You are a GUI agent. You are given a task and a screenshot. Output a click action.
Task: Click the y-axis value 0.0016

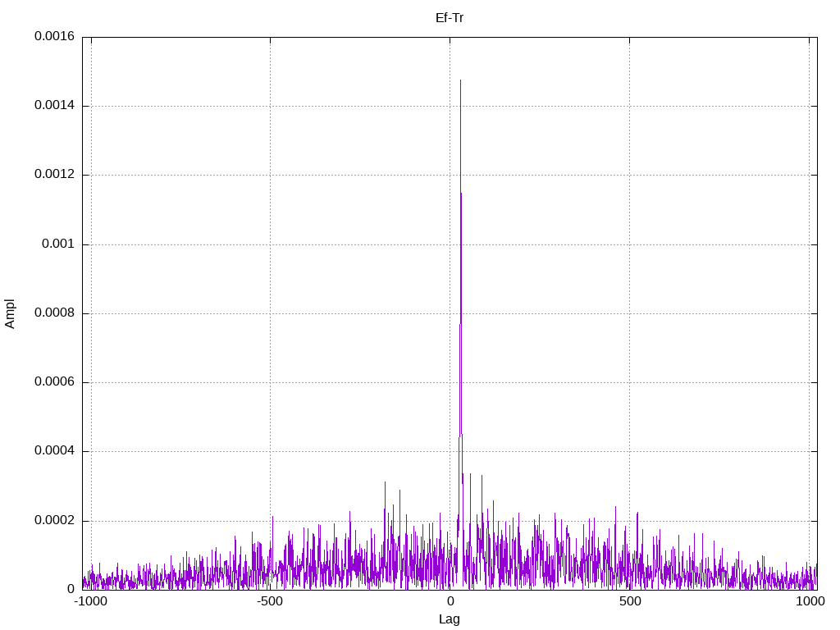(x=55, y=36)
